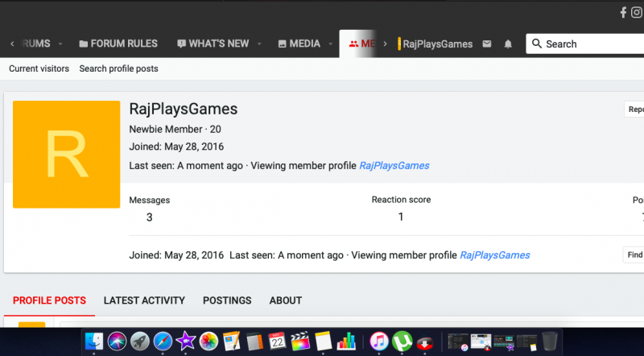Viewport: 644px width, 356px height.
Task: Open the About tab
Action: tap(286, 300)
